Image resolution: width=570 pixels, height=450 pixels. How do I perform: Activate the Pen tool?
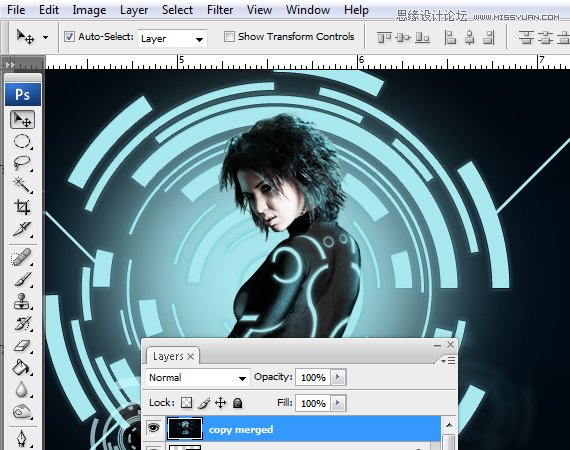(22, 439)
